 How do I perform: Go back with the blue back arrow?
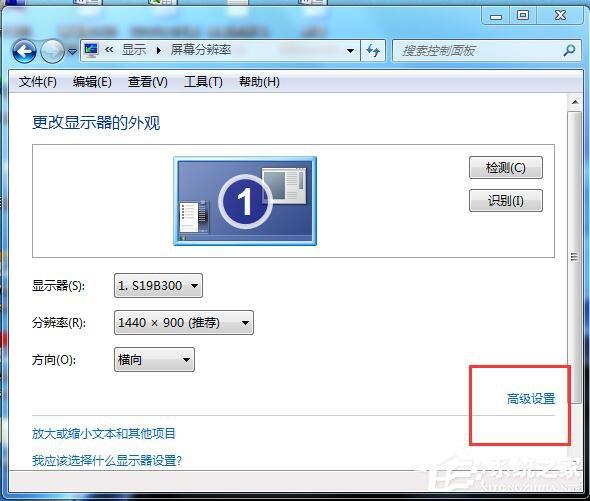pyautogui.click(x=24, y=51)
